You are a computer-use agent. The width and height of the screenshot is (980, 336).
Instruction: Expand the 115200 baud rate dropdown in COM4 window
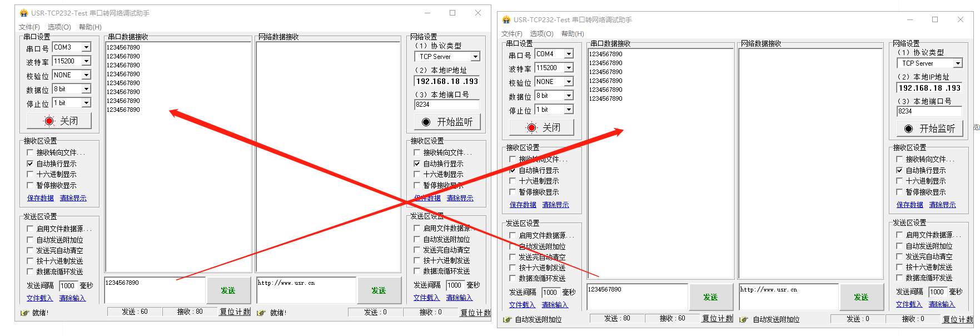pos(569,68)
